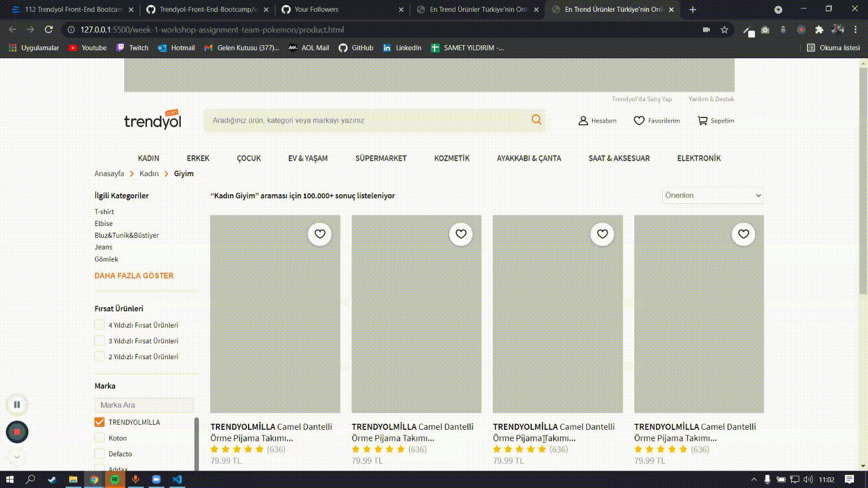
Task: Open GitHub bookmark in bookmarks bar
Action: coord(356,48)
